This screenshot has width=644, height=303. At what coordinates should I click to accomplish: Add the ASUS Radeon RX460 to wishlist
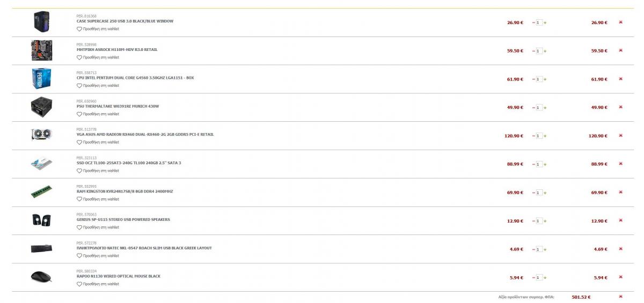pos(98,143)
